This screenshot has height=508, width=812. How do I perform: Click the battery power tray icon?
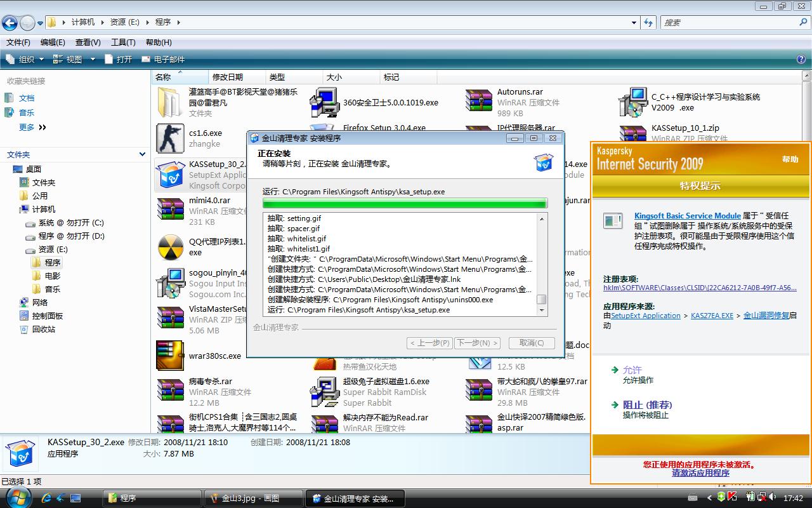[x=750, y=497]
